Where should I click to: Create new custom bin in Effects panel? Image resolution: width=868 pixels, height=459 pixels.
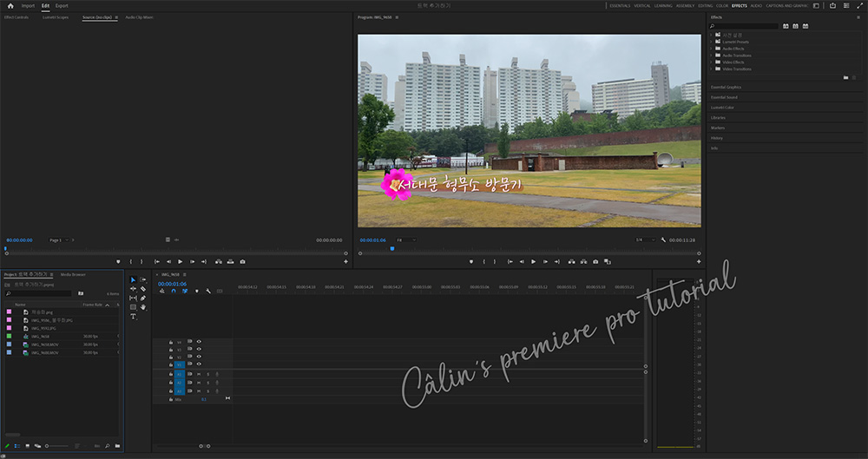point(845,77)
